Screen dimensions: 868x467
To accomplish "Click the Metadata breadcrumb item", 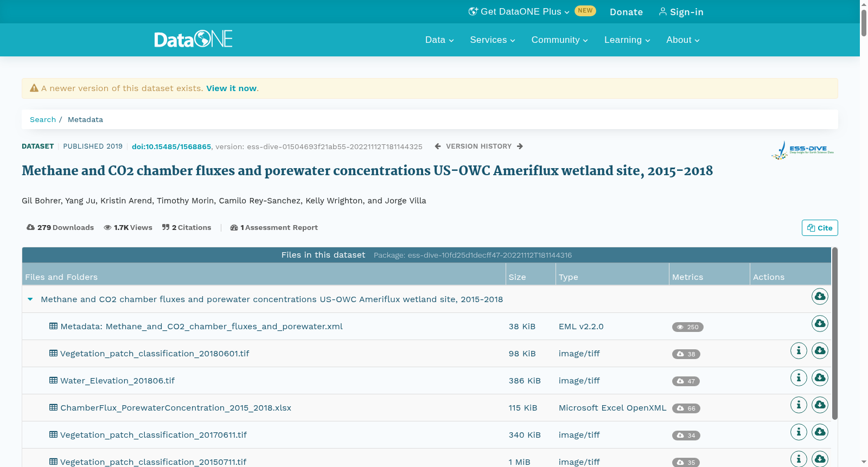I will pos(85,119).
